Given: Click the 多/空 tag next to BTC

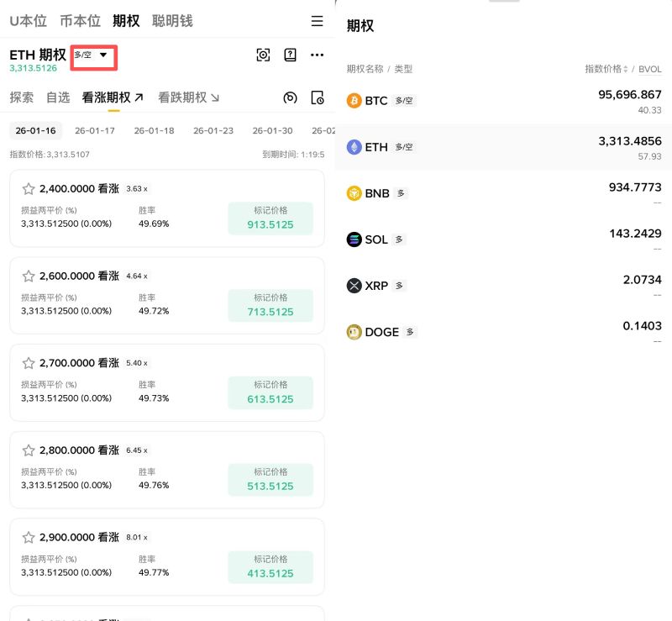Looking at the screenshot, I should pos(404,101).
